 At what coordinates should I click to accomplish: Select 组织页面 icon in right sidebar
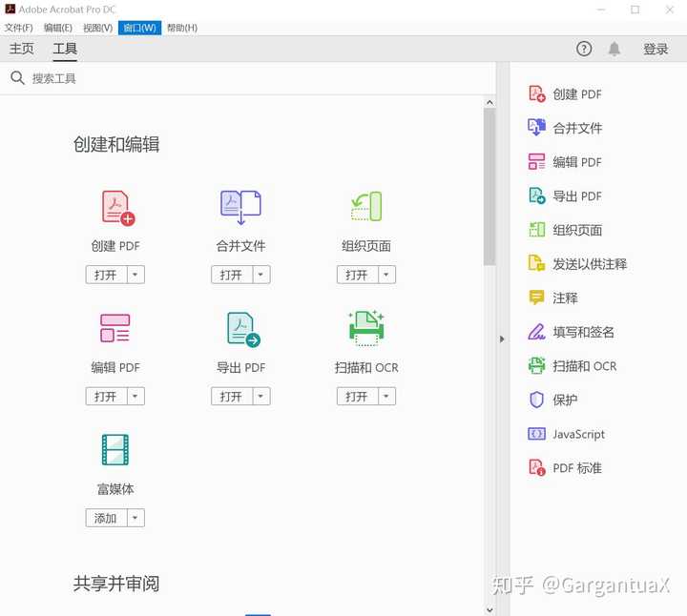pyautogui.click(x=536, y=230)
